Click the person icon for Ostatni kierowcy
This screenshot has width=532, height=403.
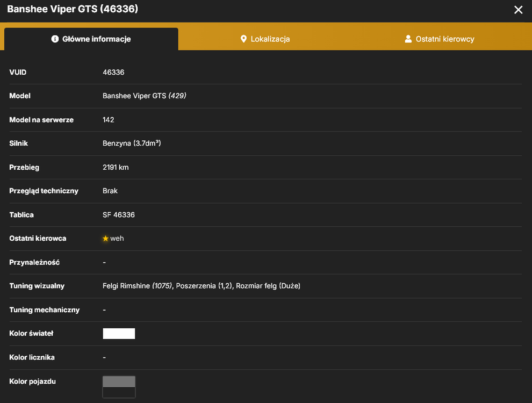[x=408, y=39]
